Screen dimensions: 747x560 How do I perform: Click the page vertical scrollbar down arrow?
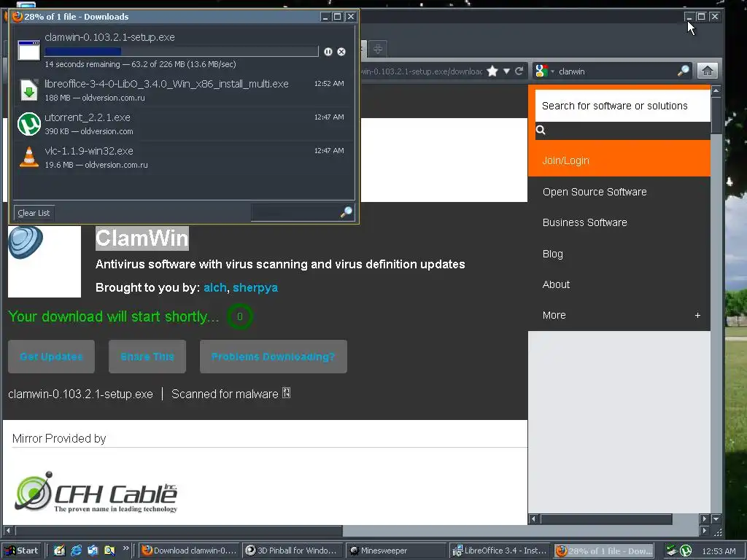click(x=716, y=518)
